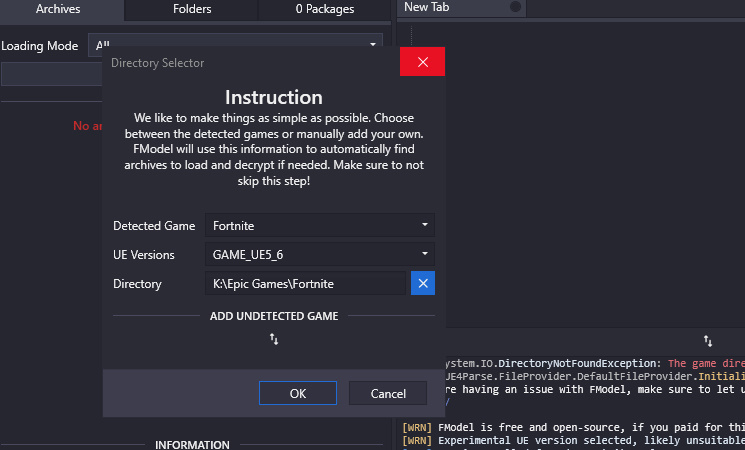Click the swap arrows icon above the log panel
The image size is (745, 450).
click(707, 341)
